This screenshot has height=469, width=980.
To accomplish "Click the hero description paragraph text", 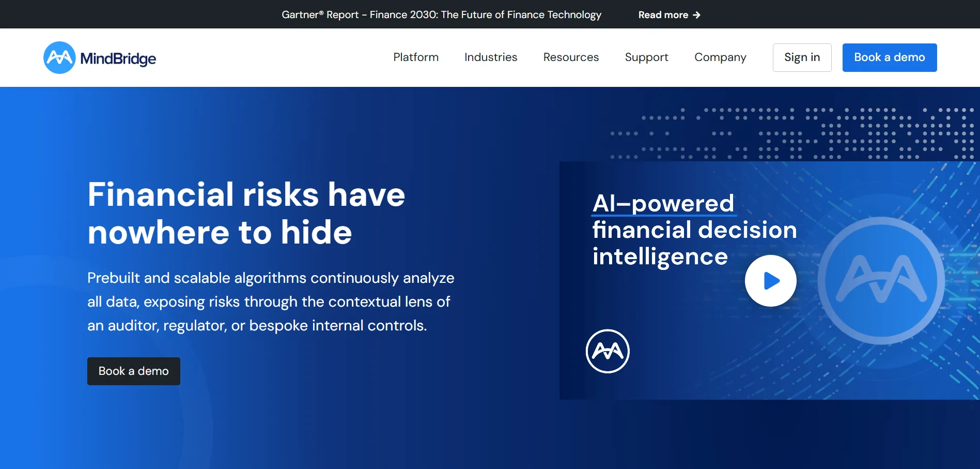I will [271, 301].
